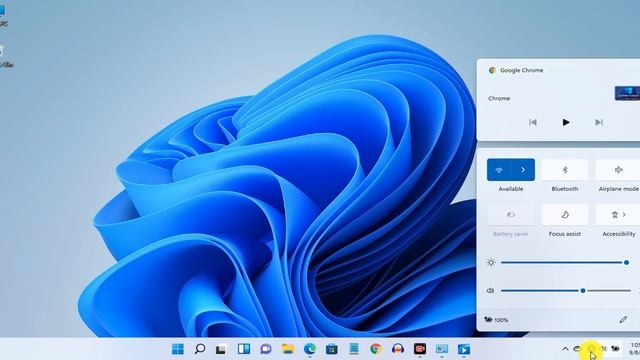This screenshot has width=640, height=360.
Task: Open battery settings at 100%
Action: 496,320
